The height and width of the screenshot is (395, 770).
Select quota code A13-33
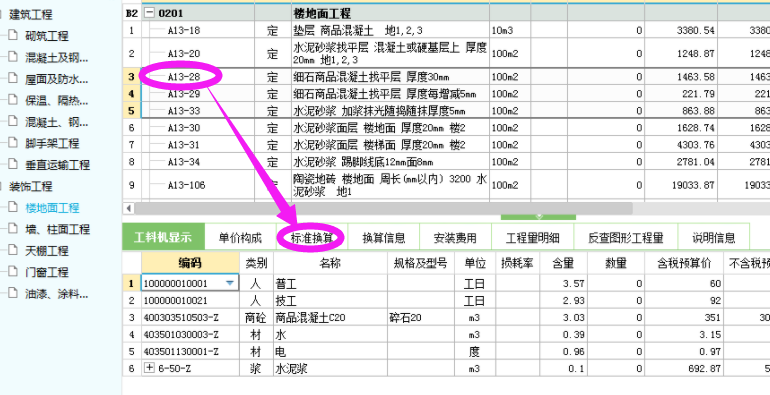pyautogui.click(x=184, y=111)
